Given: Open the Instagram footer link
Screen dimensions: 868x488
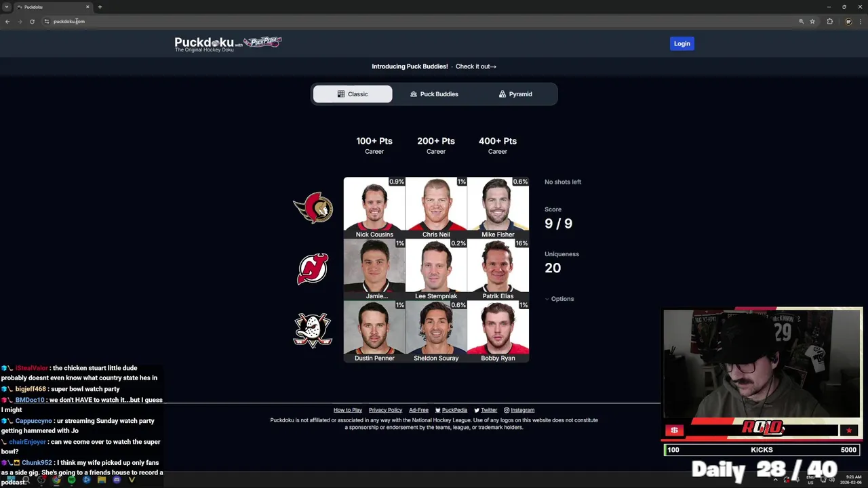Looking at the screenshot, I should click(x=519, y=410).
